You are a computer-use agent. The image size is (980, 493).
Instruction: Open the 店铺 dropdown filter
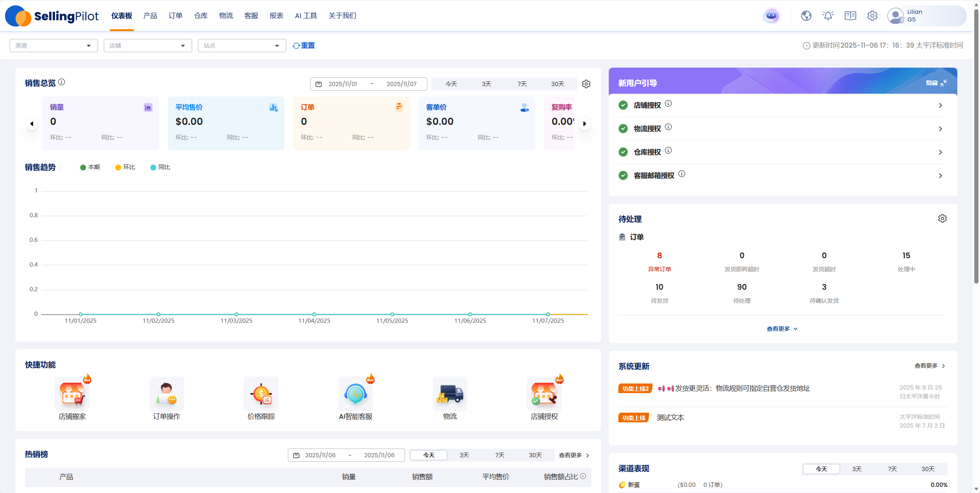click(148, 45)
